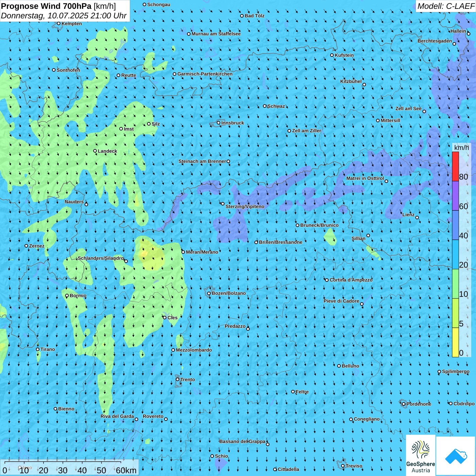Screen dimensions: 476x476
Task: Click the Lienz label
Action: (x=408, y=215)
